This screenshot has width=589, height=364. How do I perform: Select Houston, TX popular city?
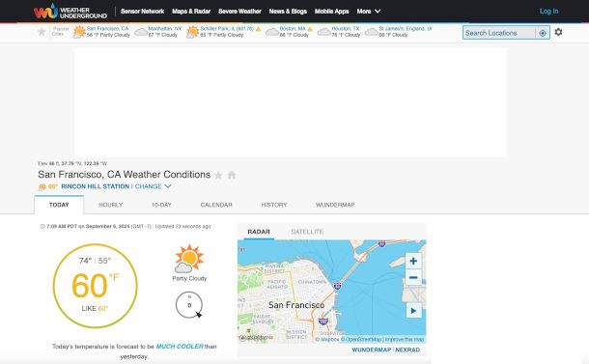point(346,29)
